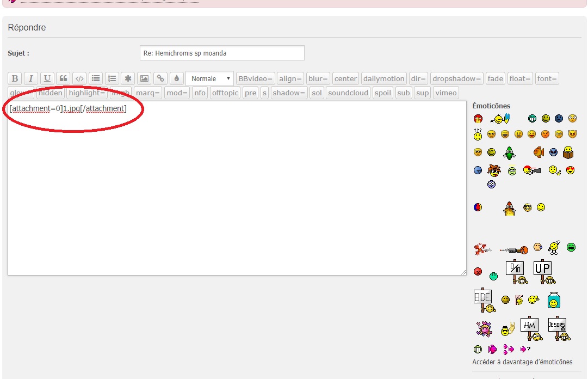Open the Normale font size dropdown
The width and height of the screenshot is (588, 379).
(x=210, y=78)
